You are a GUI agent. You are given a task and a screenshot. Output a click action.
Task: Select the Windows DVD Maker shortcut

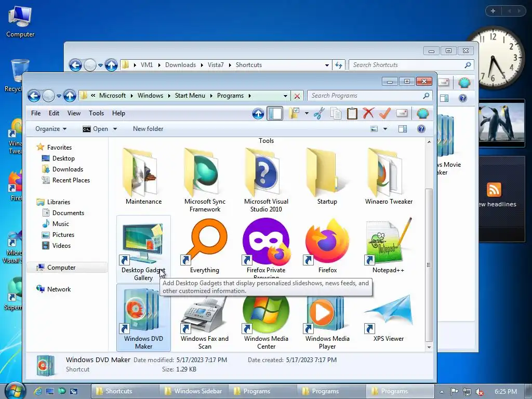(x=143, y=318)
